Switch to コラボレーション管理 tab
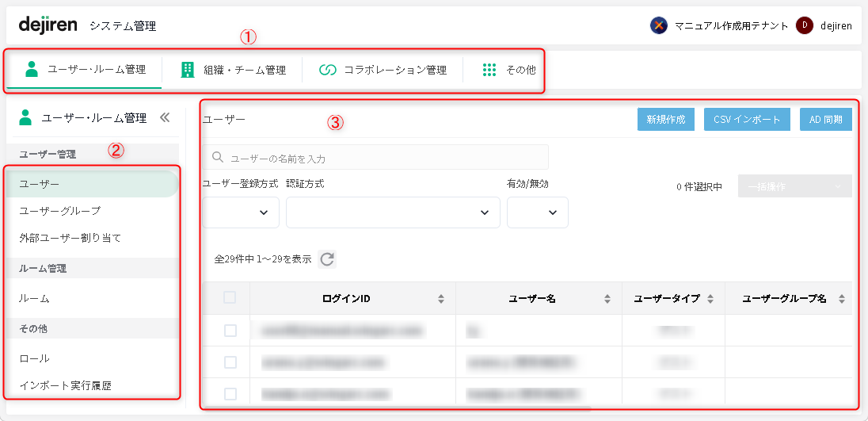This screenshot has height=421, width=868. [x=383, y=70]
